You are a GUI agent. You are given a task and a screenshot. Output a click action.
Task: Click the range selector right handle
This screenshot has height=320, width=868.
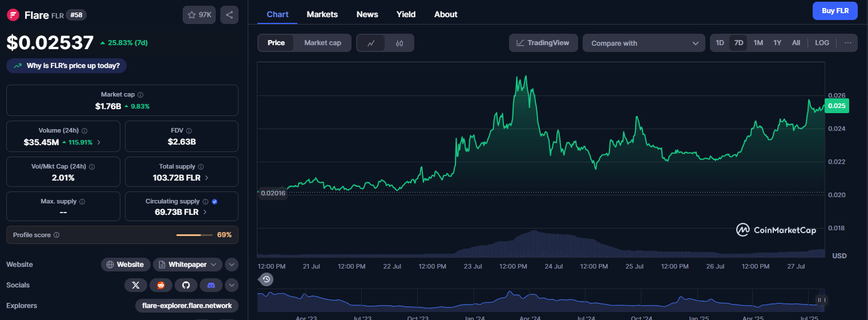pyautogui.click(x=821, y=300)
